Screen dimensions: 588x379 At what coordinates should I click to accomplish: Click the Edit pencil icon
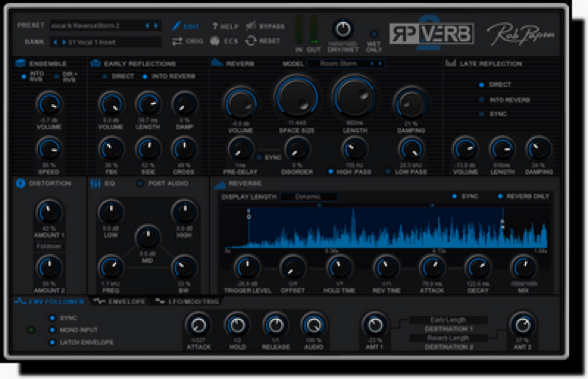tap(176, 26)
